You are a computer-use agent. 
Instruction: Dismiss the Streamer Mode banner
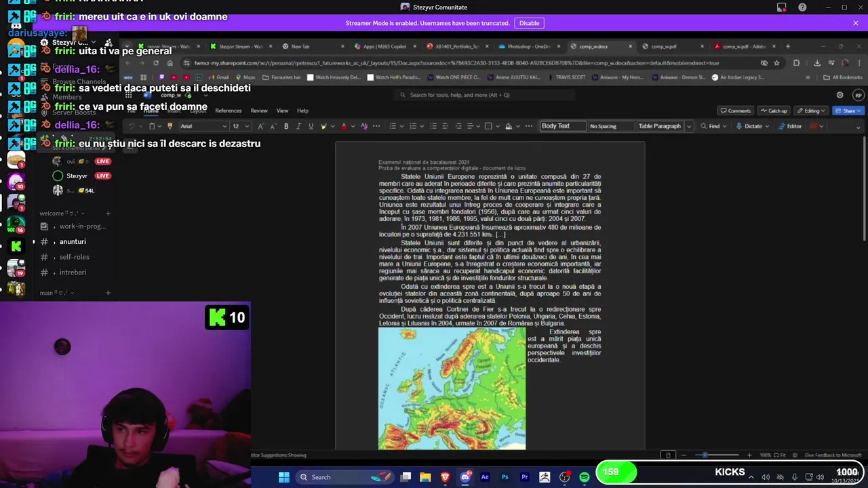pyautogui.click(x=855, y=23)
